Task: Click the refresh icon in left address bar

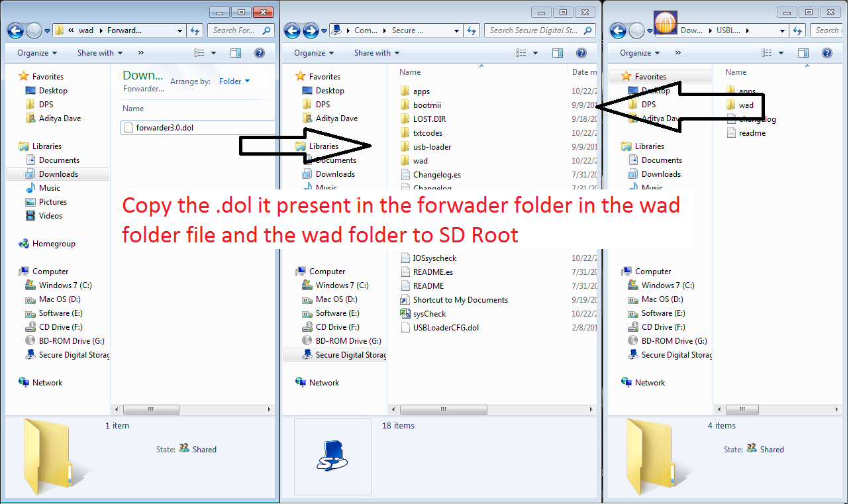Action: [x=193, y=30]
